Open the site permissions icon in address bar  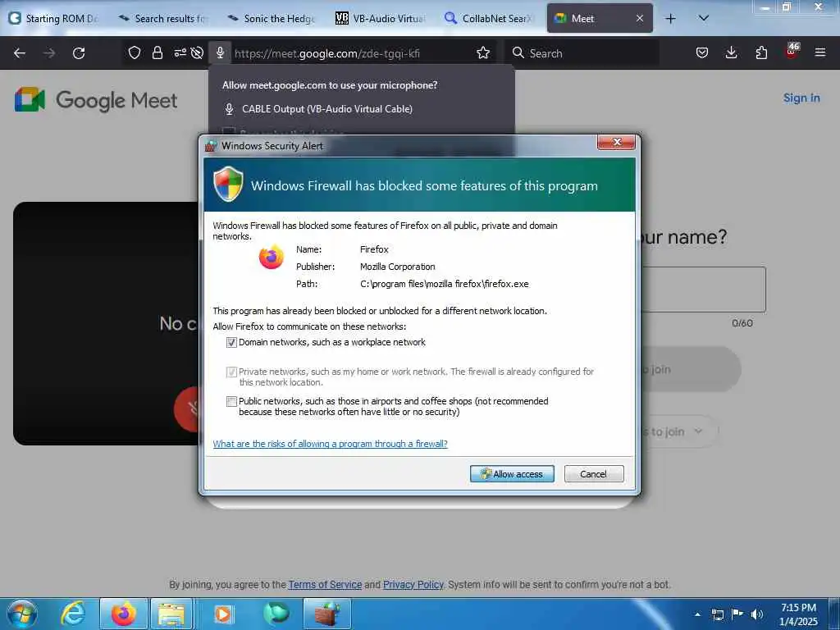180,52
